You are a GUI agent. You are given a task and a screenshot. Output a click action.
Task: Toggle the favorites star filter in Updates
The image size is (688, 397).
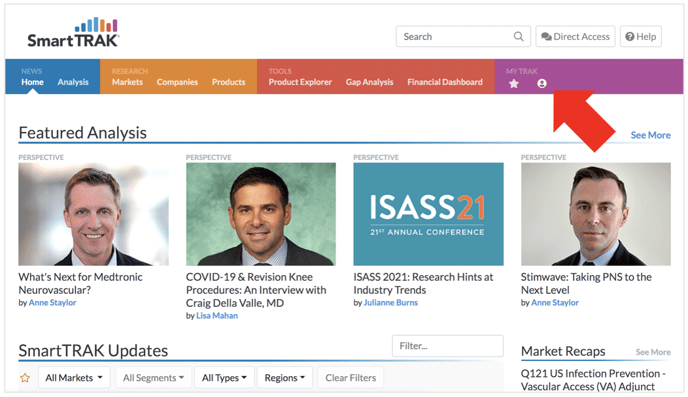pos(25,378)
